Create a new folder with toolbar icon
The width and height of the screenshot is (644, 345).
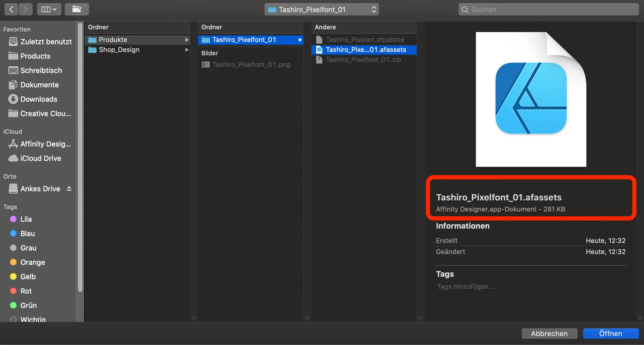click(77, 9)
